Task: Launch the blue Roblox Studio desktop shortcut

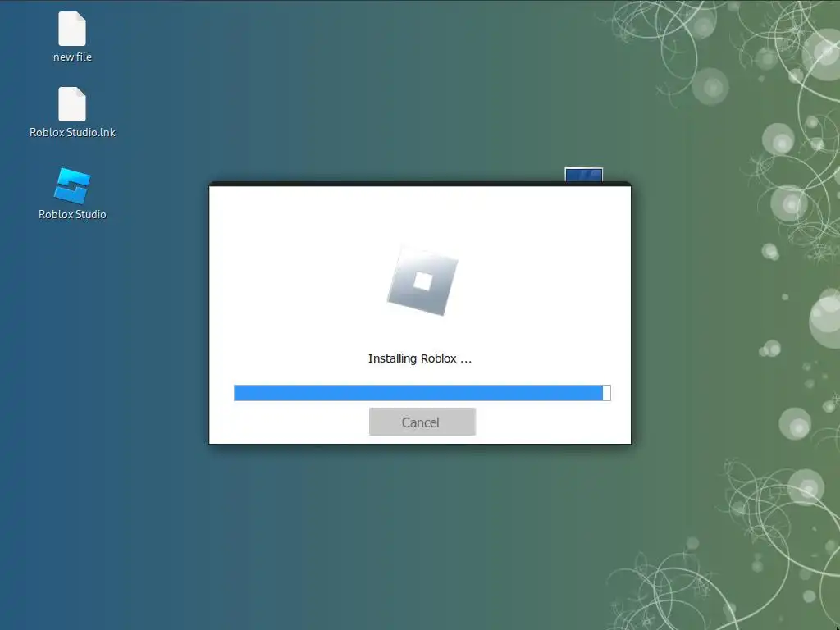Action: click(x=72, y=186)
